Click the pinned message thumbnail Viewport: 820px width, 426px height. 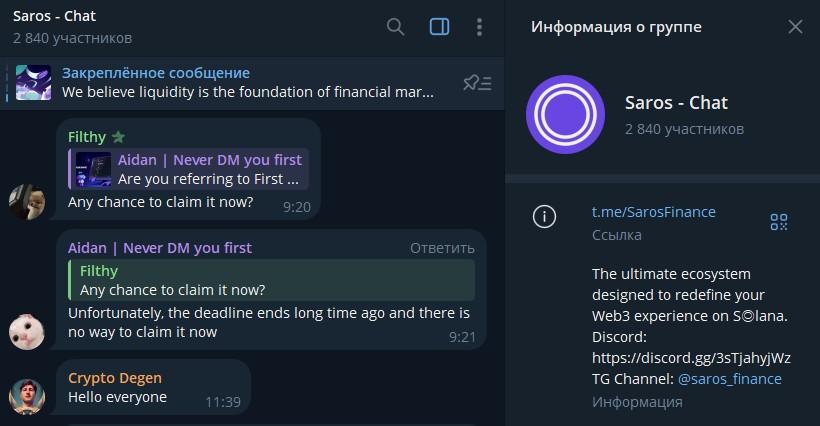(33, 83)
